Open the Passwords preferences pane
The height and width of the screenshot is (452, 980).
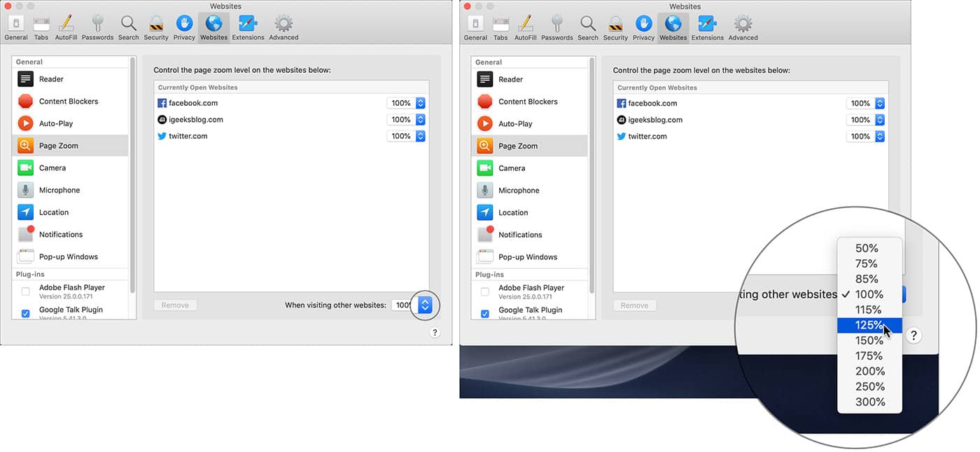click(x=97, y=26)
